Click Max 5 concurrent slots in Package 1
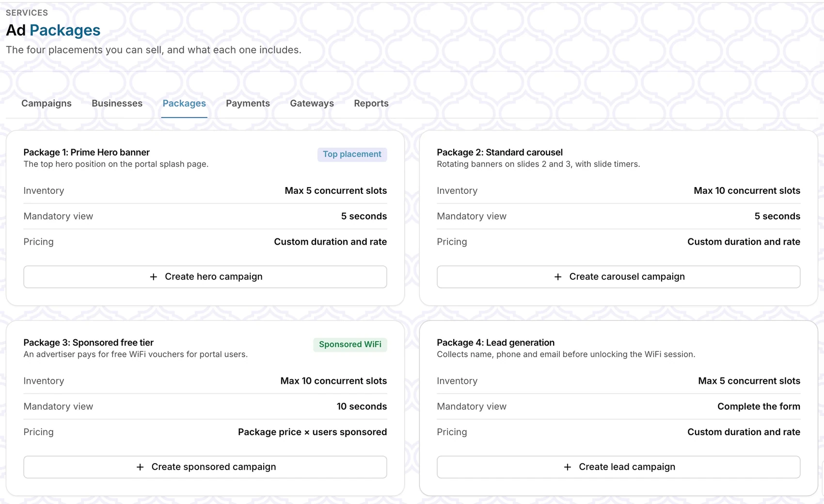This screenshot has height=504, width=824. point(336,190)
